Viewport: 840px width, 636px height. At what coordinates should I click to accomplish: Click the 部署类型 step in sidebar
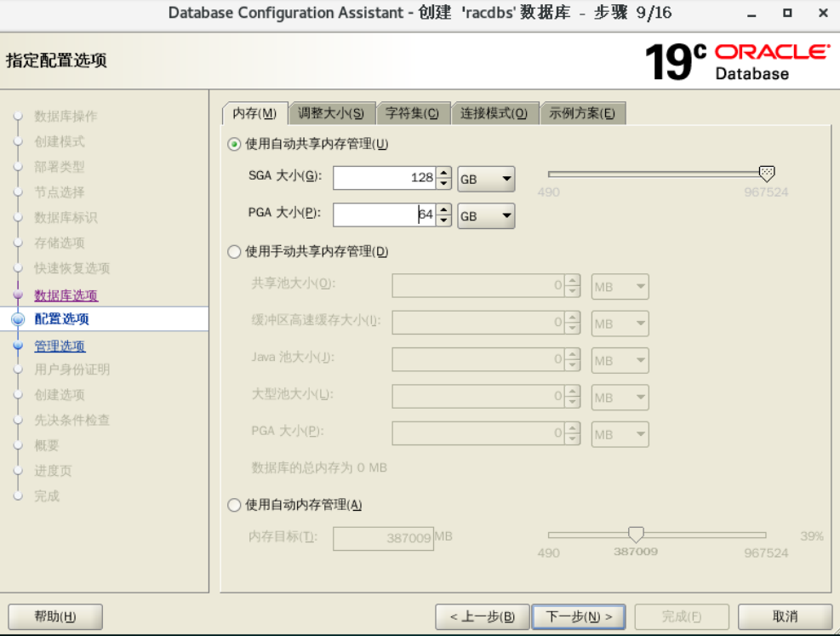pos(60,167)
